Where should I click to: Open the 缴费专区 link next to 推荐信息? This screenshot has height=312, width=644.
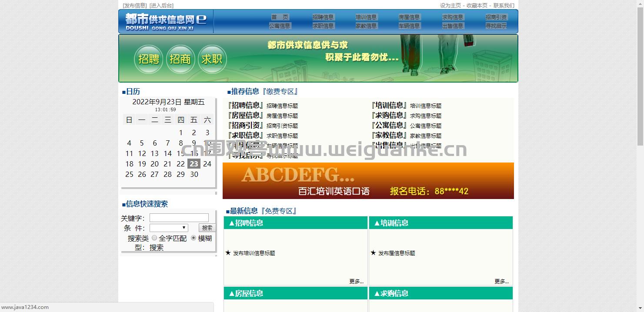[280, 91]
